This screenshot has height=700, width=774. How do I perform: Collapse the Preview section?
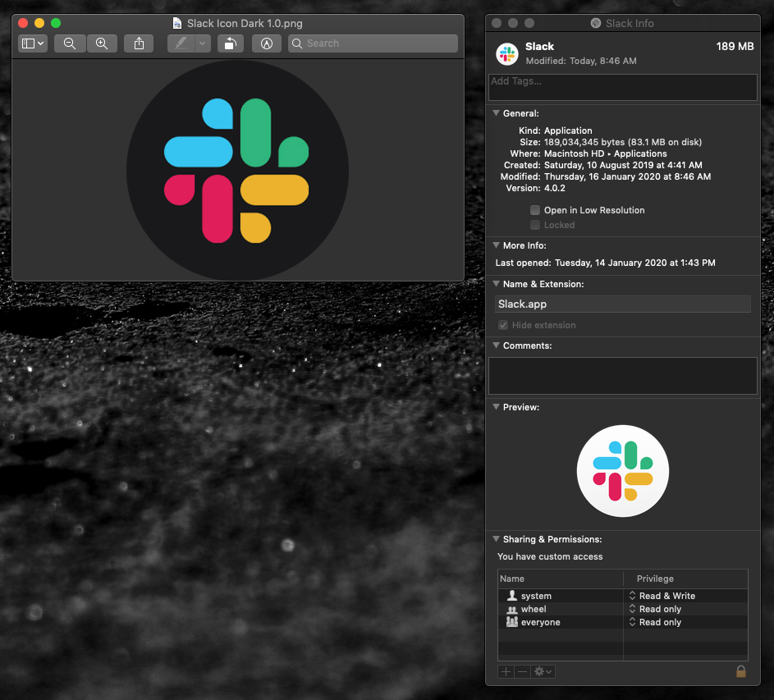click(496, 407)
